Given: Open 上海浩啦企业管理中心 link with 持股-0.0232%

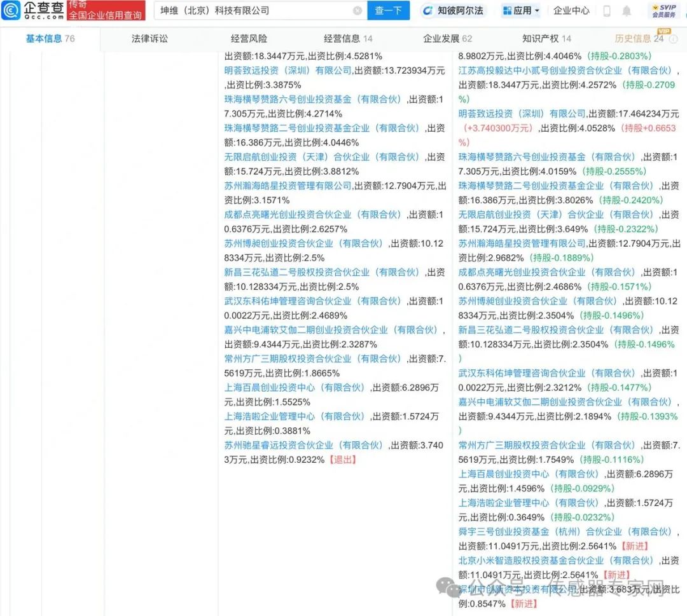Looking at the screenshot, I should (x=529, y=503).
